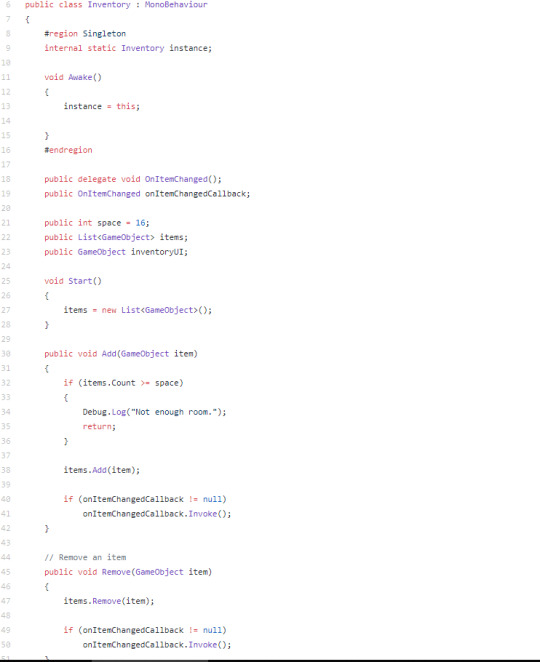Click the 'void Awake()' method declaration
This screenshot has width=540, height=662.
coord(73,77)
